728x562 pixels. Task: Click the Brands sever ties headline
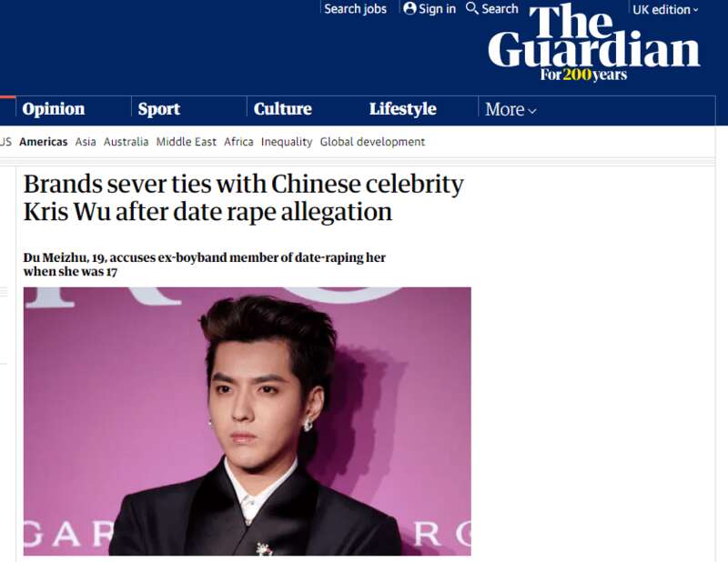pyautogui.click(x=243, y=198)
